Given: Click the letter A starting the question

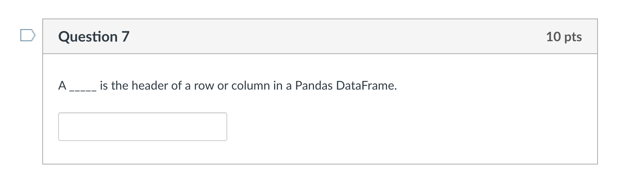Looking at the screenshot, I should (x=63, y=86).
